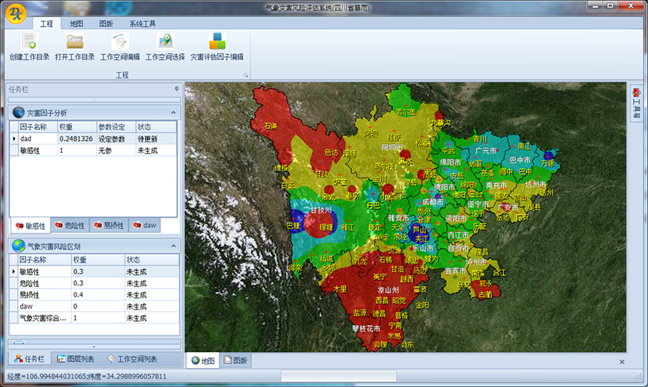The height and width of the screenshot is (387, 648).
Task: Open the 打开工作目录 folder icon
Action: pos(75,41)
